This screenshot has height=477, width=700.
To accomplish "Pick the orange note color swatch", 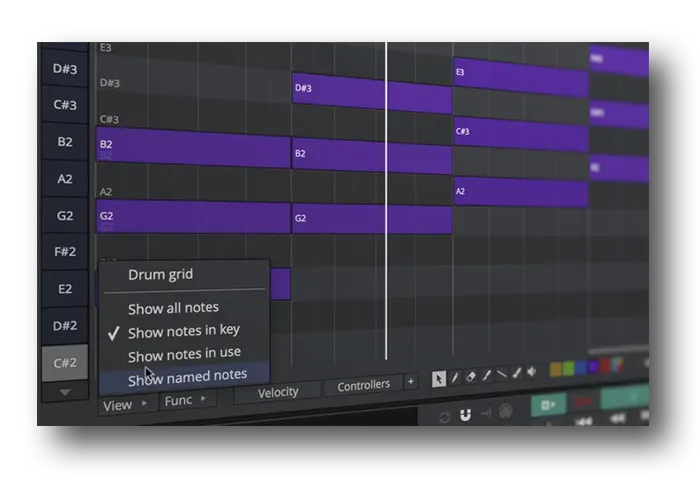I will (556, 369).
